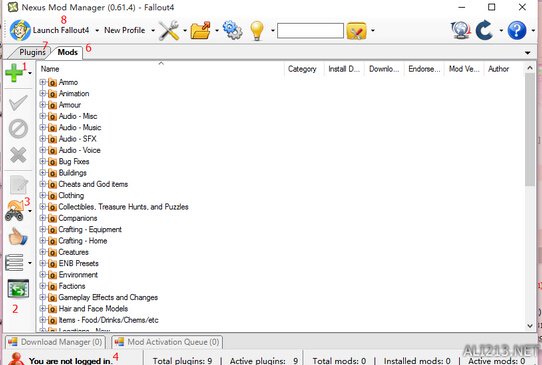Sort by the Category column header
Viewport: 542px width, 365px height.
303,69
